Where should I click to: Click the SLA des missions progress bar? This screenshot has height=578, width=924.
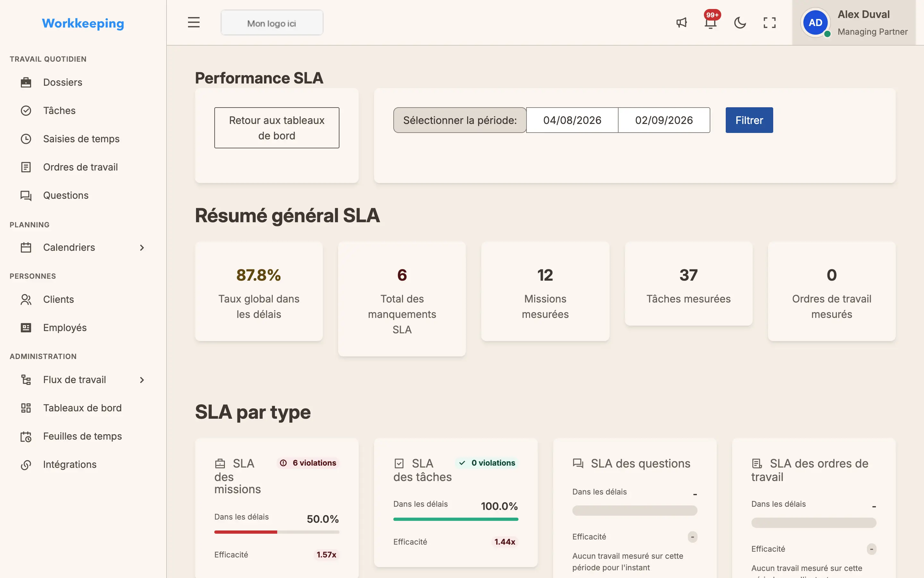pyautogui.click(x=277, y=532)
